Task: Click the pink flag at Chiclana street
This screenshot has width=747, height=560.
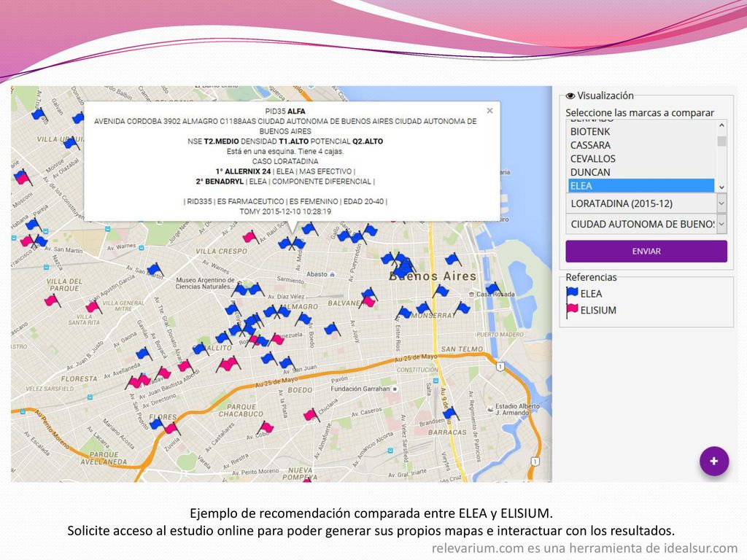Action: point(311,414)
